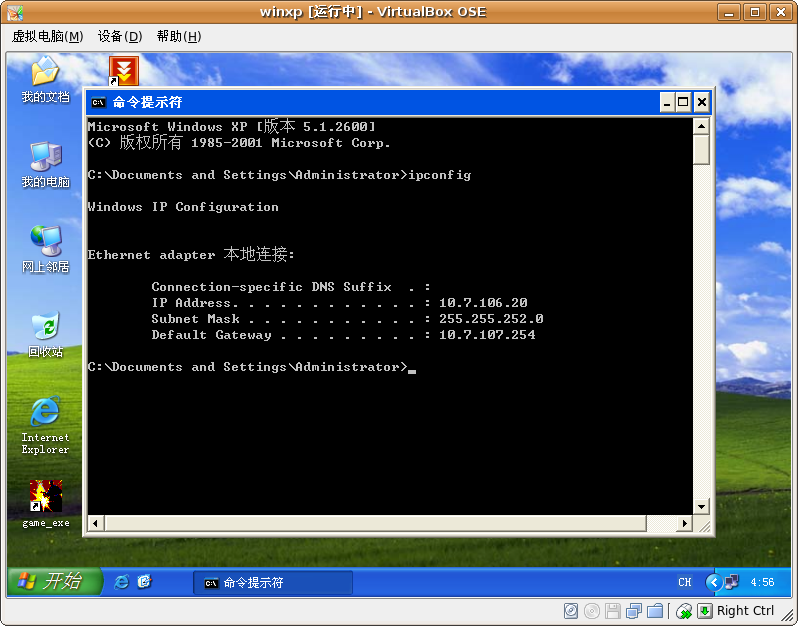The height and width of the screenshot is (626, 798).
Task: Click the Default Gateway value 10.7.107.254
Action: coord(487,334)
